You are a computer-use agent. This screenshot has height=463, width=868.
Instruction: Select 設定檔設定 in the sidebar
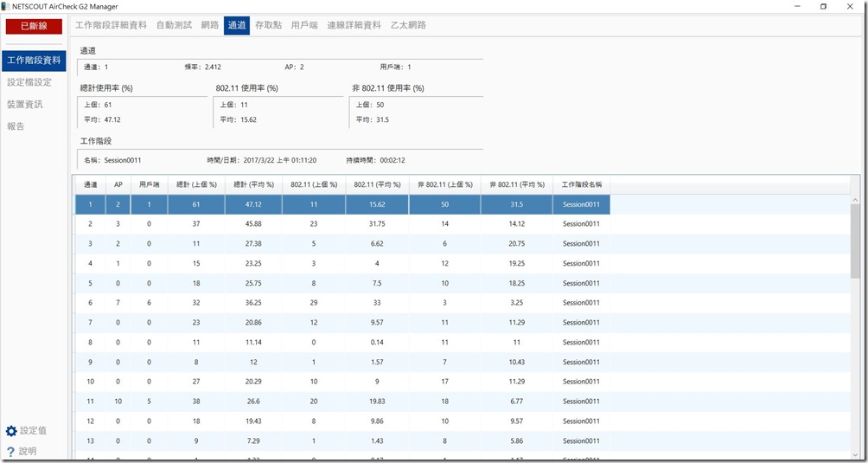[29, 83]
